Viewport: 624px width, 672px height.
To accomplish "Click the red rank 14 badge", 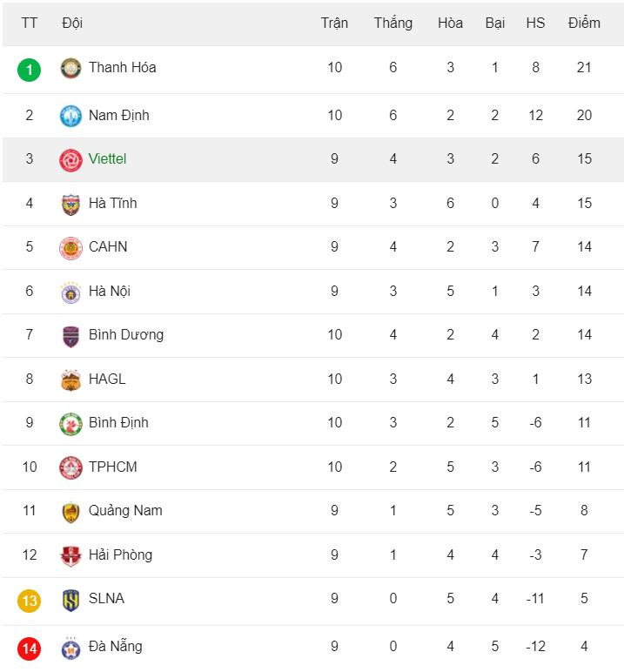I will coord(29,648).
